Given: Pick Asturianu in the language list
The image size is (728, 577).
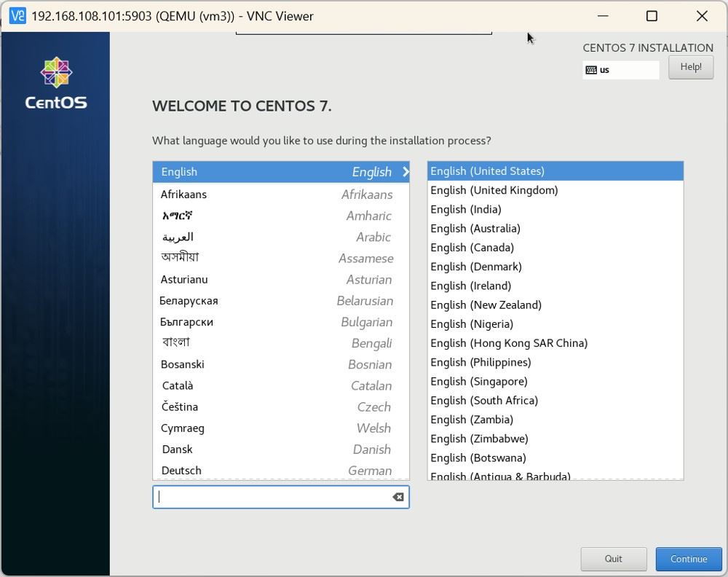Looking at the screenshot, I should tap(281, 279).
